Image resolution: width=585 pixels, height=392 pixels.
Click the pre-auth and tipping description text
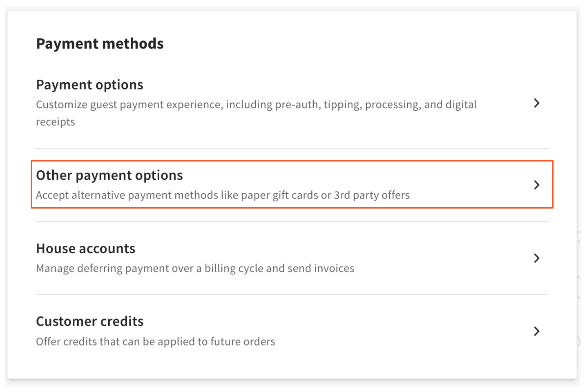click(x=256, y=105)
